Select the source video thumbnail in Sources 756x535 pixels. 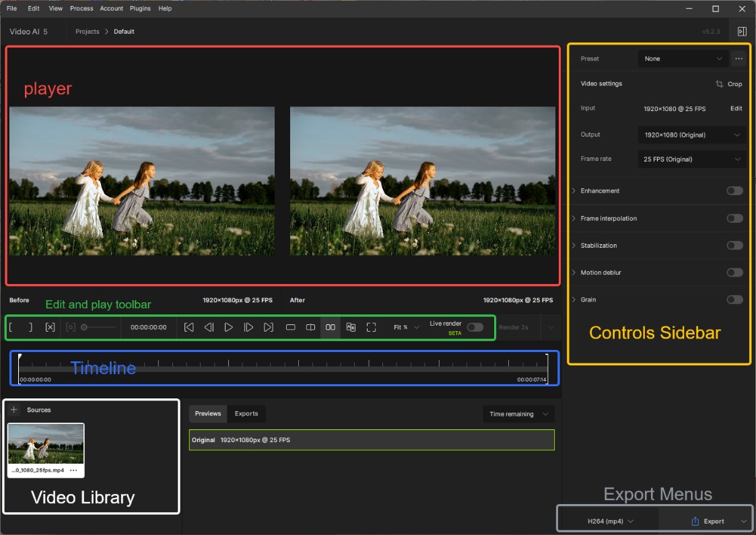pyautogui.click(x=46, y=443)
